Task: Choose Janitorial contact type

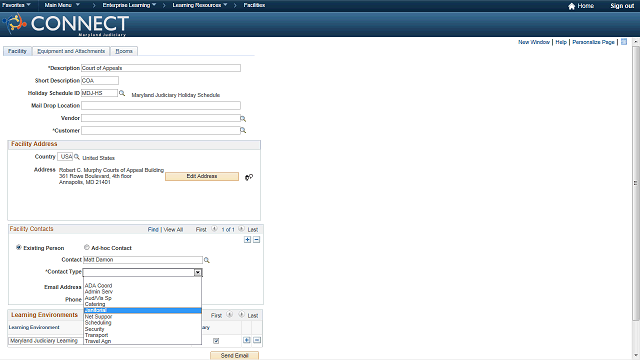Action: pos(142,310)
